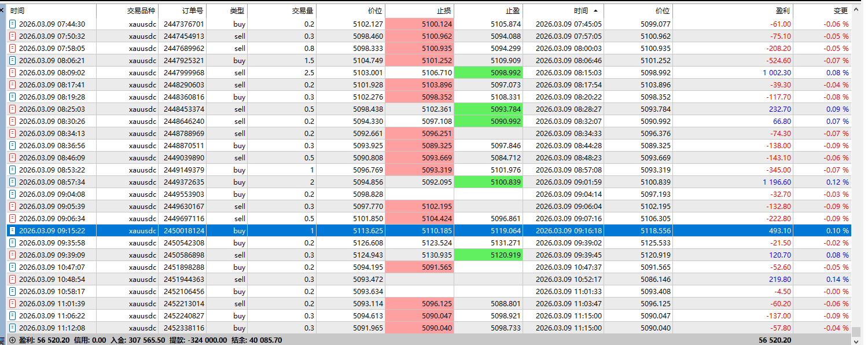The width and height of the screenshot is (868, 345).
Task: Sort by the 交易量 column header
Action: point(282,11)
